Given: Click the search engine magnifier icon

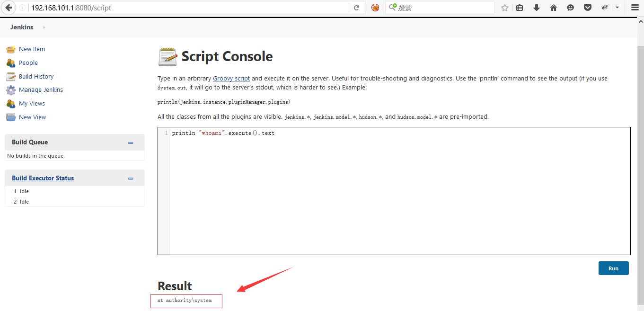Looking at the screenshot, I should coord(392,8).
